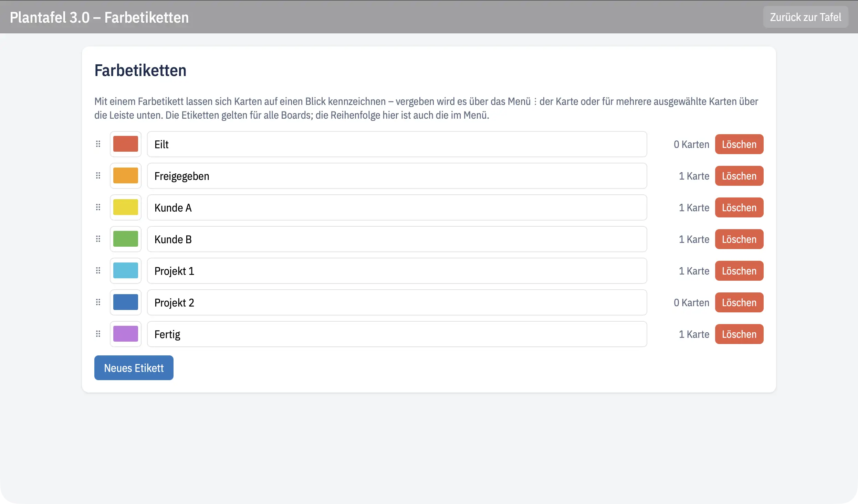This screenshot has width=858, height=504.
Task: Edit the Kunde A label name field
Action: coord(397,207)
